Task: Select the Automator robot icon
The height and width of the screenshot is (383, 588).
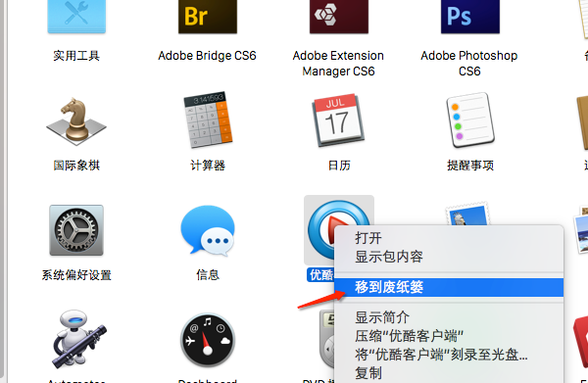Action: point(79,340)
